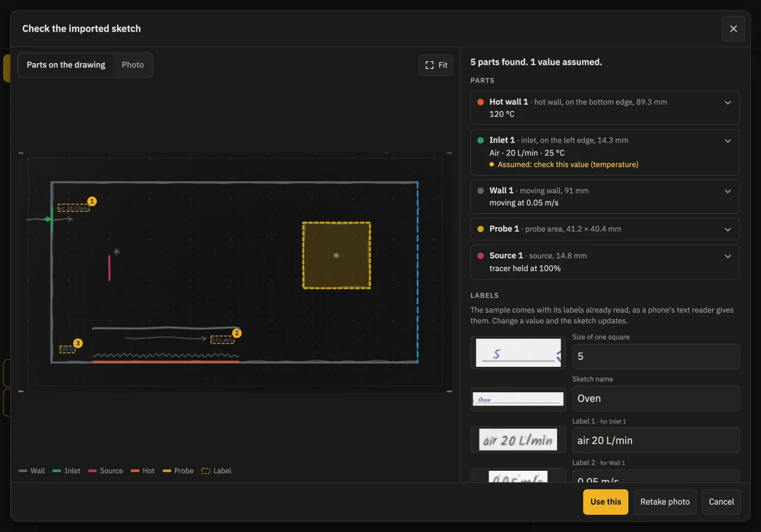Click the handwritten 5 label thumbnail
The width and height of the screenshot is (761, 532).
click(518, 352)
